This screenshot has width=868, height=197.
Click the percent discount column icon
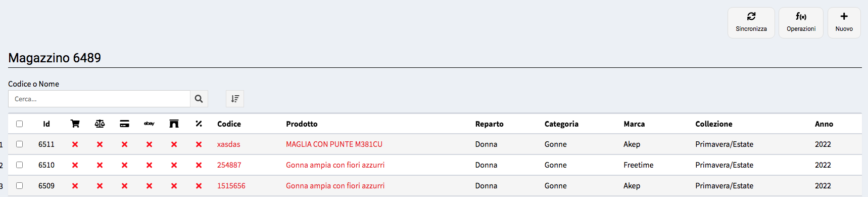tap(199, 124)
